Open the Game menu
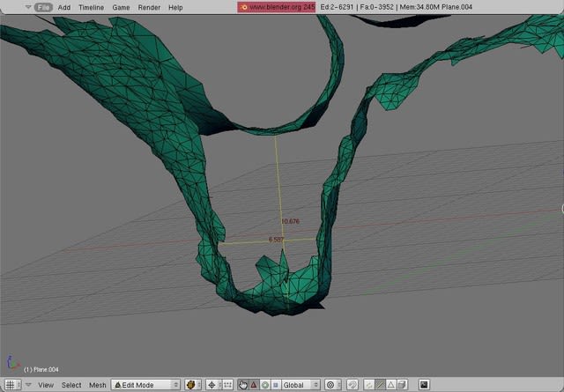 [x=121, y=7]
